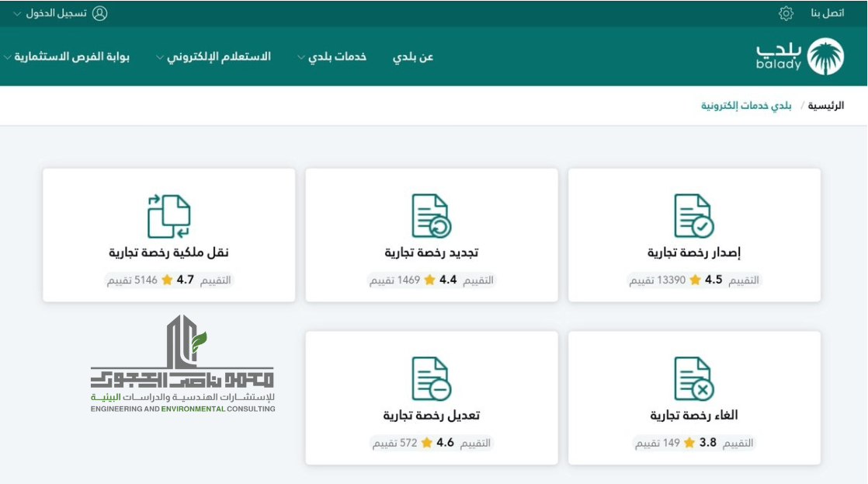Click the modify commercial license icon

[x=431, y=379]
